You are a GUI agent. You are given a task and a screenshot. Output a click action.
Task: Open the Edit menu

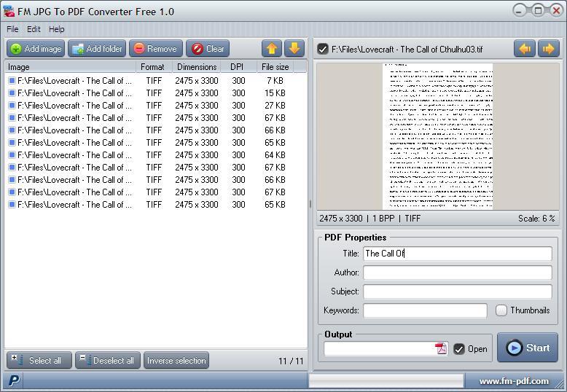pos(34,29)
